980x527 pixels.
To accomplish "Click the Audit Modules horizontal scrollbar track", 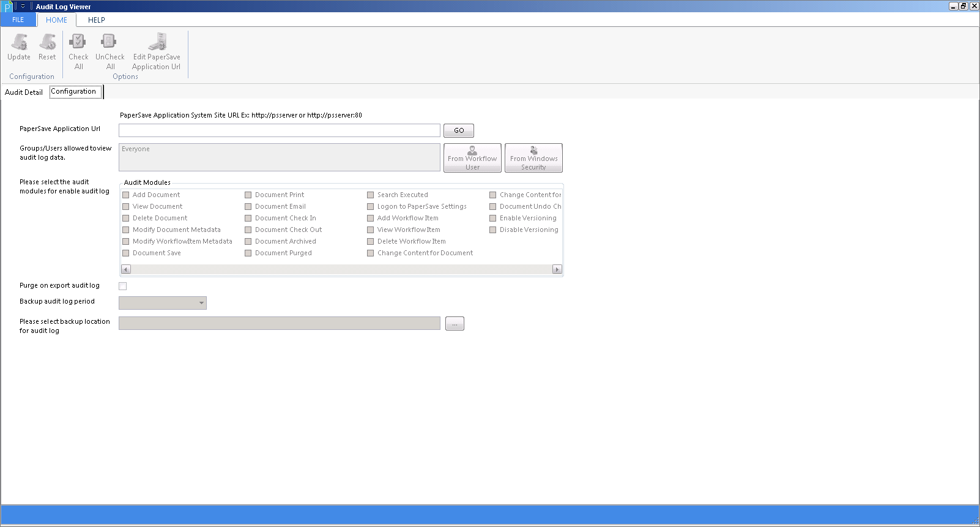I will coord(341,269).
